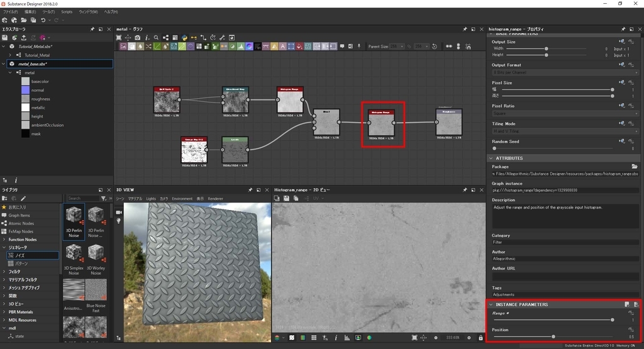Fit image to 2D view with frame icon

click(414, 338)
